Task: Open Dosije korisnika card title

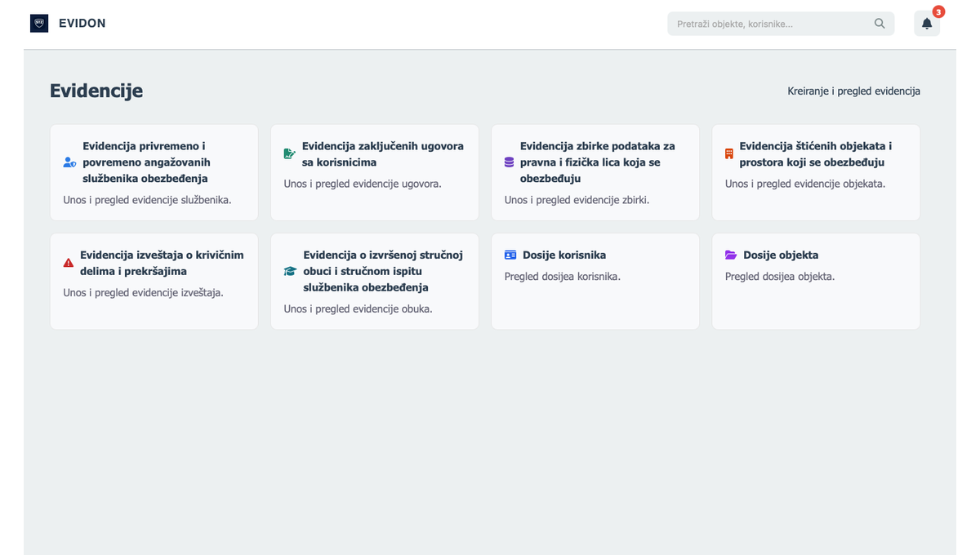Action: click(564, 255)
